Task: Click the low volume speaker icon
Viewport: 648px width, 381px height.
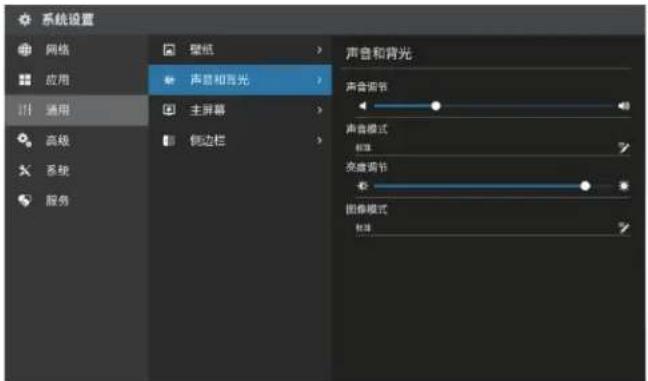Action: pos(362,106)
